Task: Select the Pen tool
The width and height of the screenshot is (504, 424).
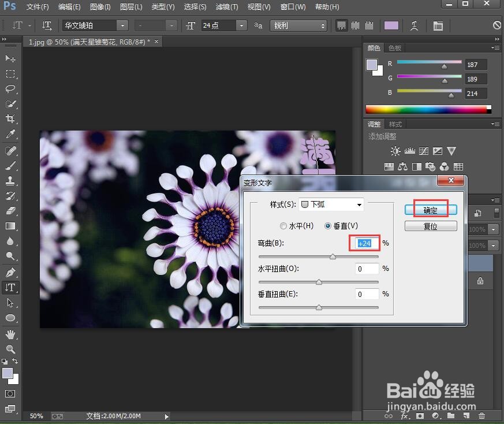Action: [x=10, y=272]
